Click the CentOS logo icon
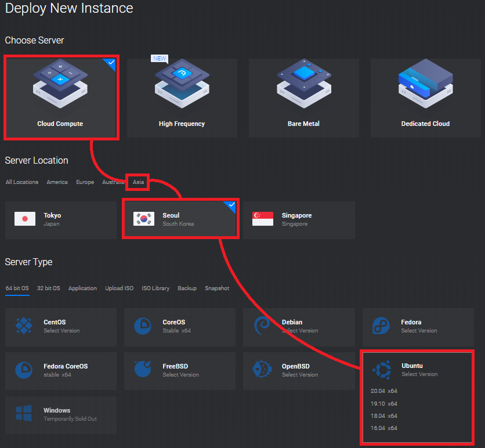485x448 pixels. coord(24,326)
